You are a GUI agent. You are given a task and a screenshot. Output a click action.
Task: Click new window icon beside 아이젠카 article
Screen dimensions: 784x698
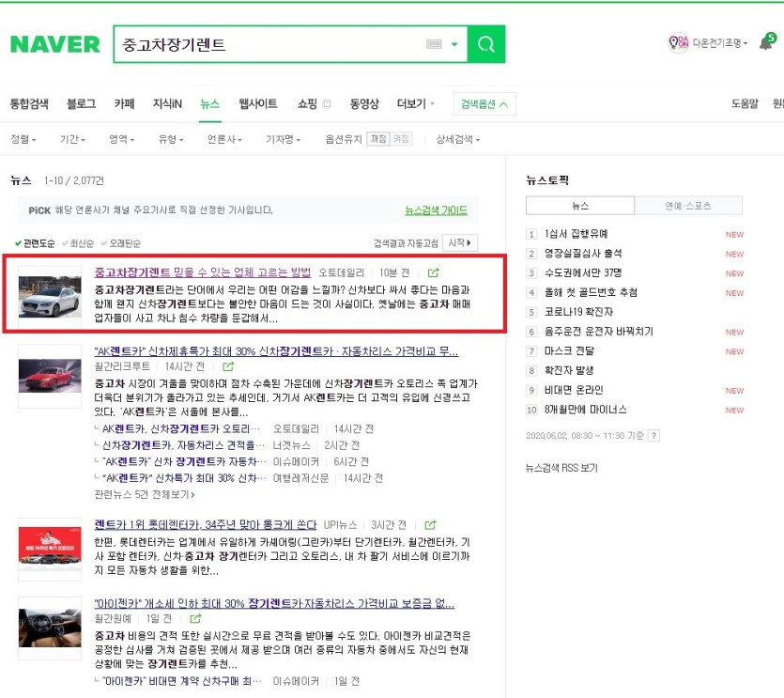(196, 619)
